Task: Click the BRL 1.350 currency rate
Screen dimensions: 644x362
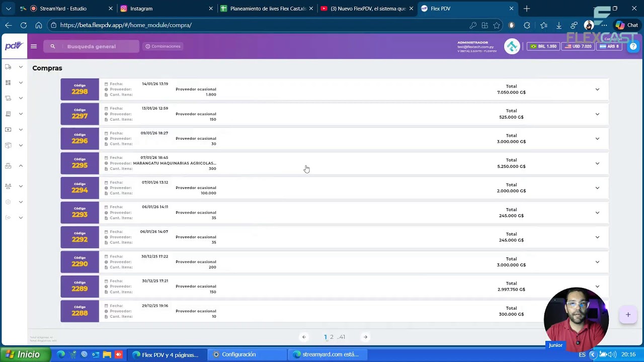Action: click(x=543, y=46)
